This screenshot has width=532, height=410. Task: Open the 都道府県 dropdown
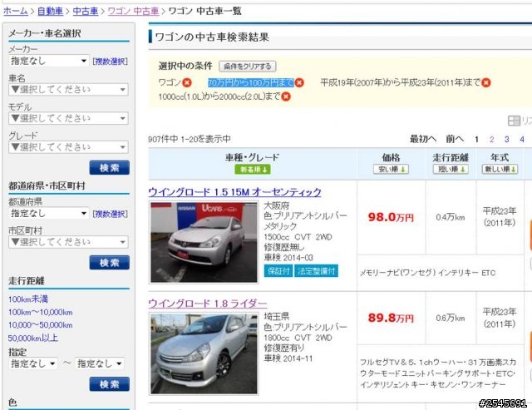49,214
